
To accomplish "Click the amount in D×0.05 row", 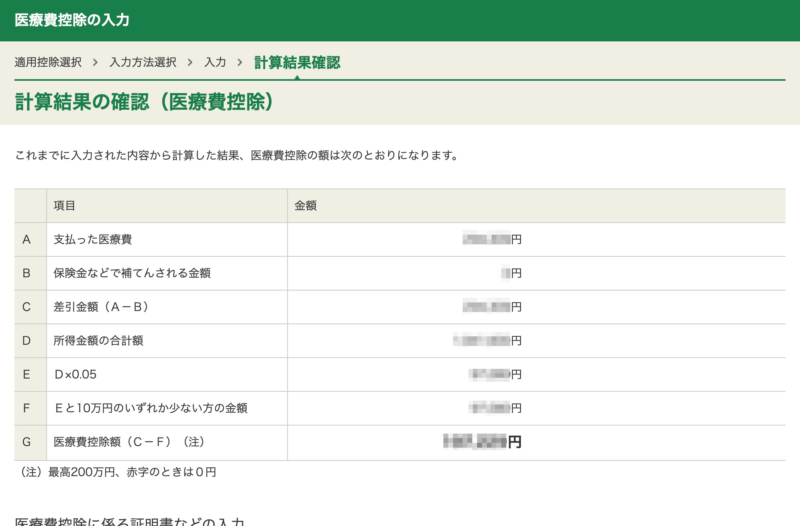I will click(495, 374).
